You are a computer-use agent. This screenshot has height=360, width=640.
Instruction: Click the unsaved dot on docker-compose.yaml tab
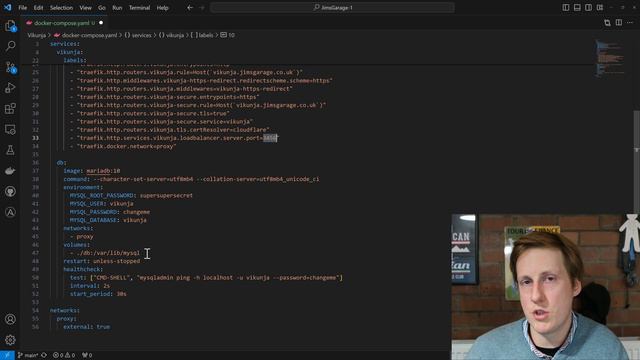(x=101, y=23)
